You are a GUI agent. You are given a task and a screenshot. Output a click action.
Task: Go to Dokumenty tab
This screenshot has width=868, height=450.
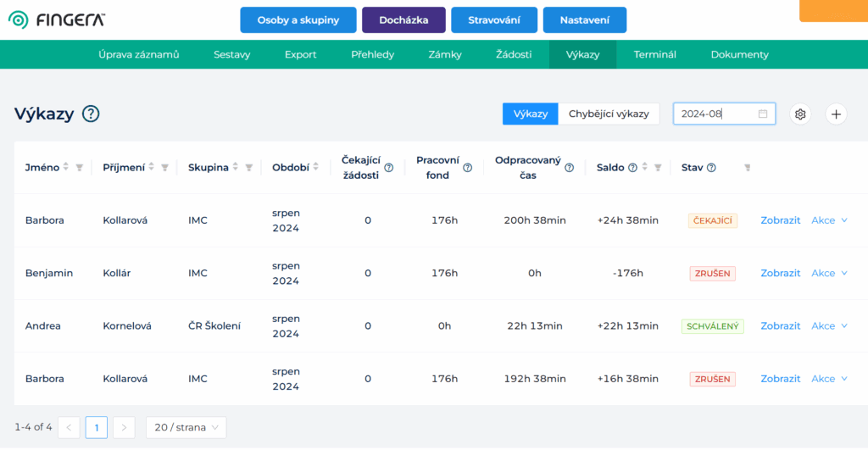point(739,54)
